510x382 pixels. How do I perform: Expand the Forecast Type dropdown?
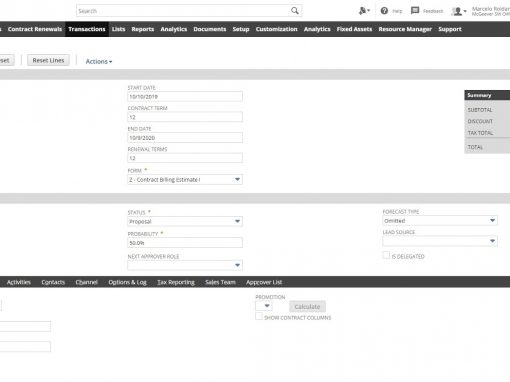(440, 221)
